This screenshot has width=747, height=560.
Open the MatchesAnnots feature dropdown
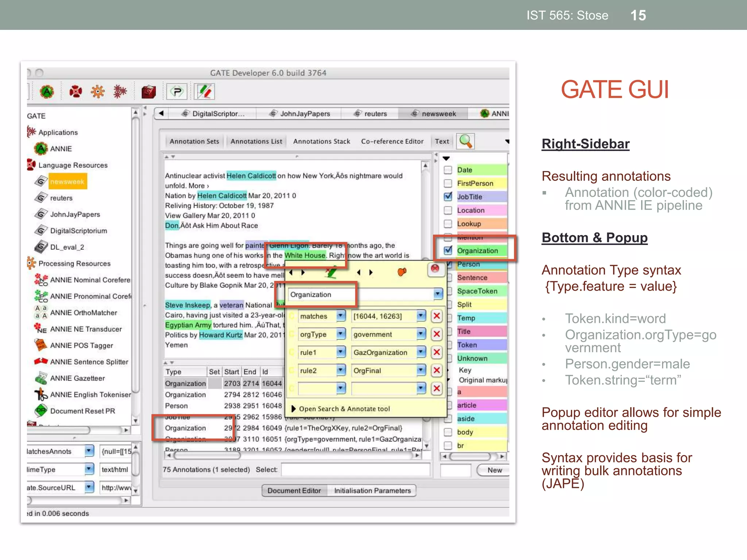pyautogui.click(x=89, y=451)
